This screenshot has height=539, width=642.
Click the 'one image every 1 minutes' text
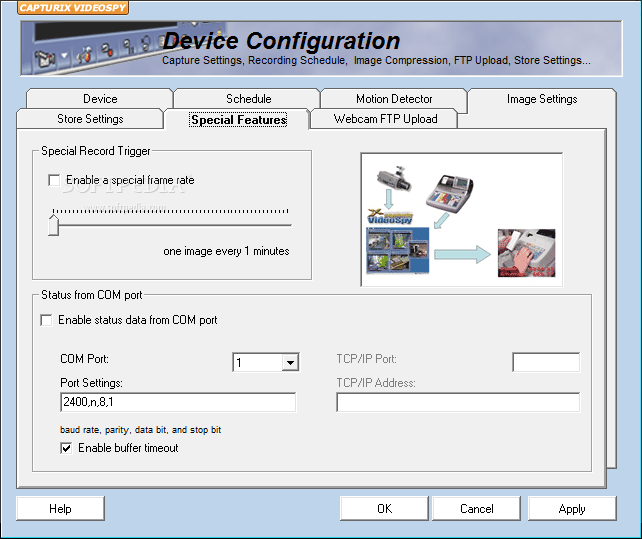(x=226, y=251)
